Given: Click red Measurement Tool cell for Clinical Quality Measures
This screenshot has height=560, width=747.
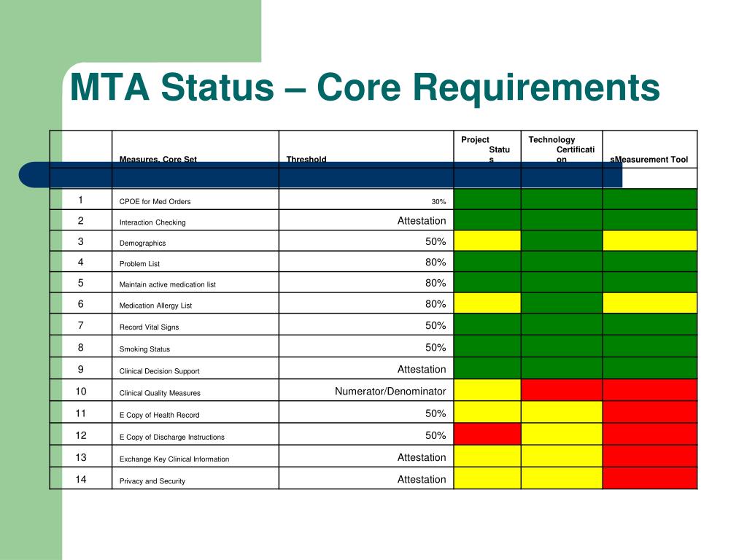Looking at the screenshot, I should tap(650, 391).
